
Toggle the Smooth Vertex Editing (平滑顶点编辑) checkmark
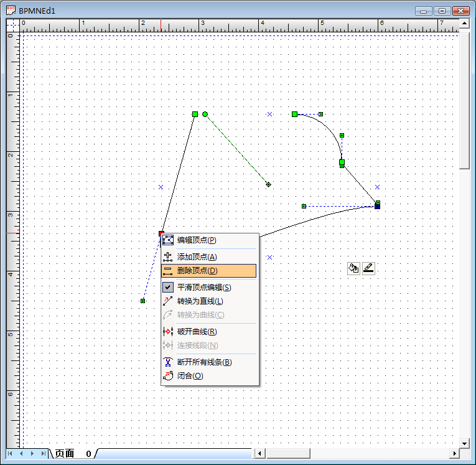[x=167, y=288]
